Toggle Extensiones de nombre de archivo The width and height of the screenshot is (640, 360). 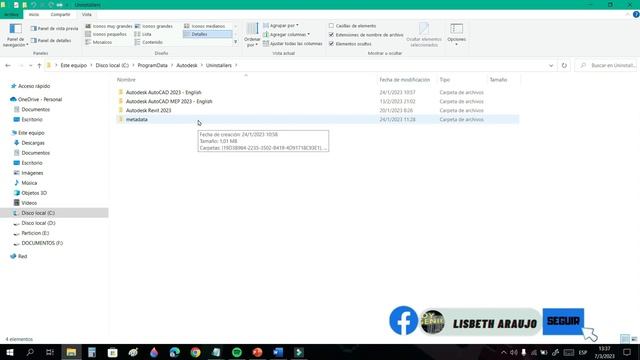click(331, 35)
